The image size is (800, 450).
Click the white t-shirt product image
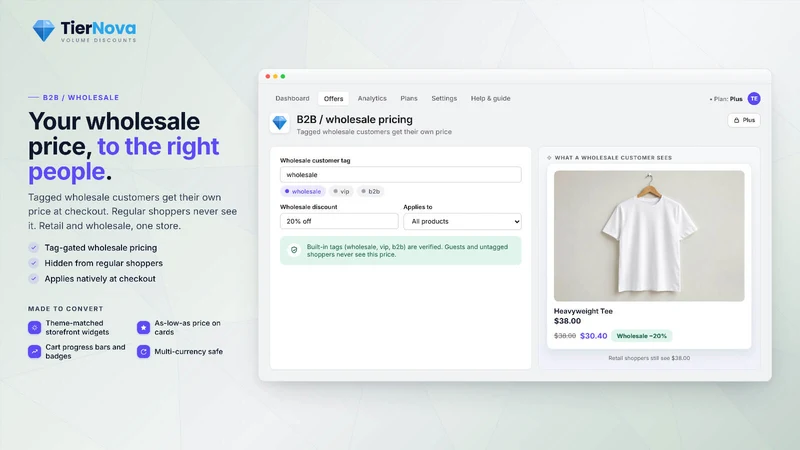649,236
